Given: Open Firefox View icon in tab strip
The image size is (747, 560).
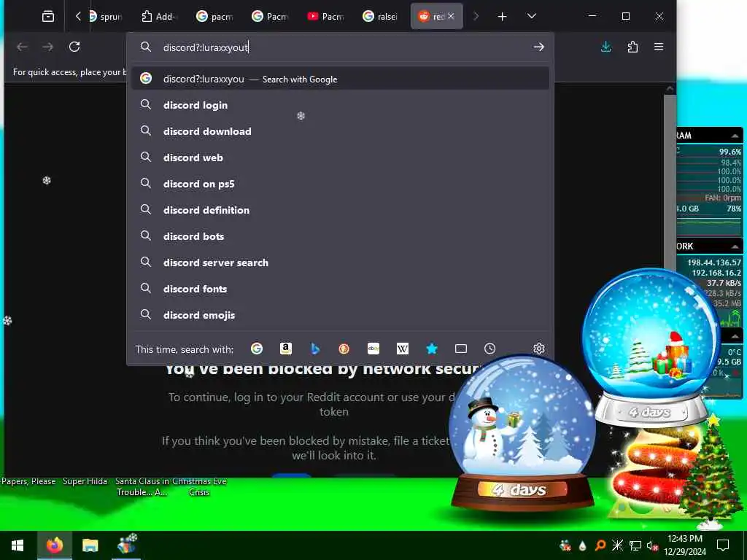Looking at the screenshot, I should [48, 17].
